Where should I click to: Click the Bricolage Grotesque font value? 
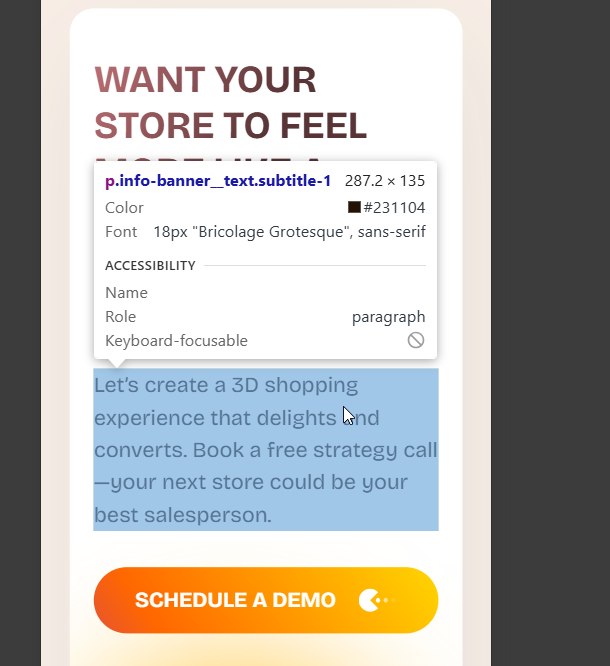tap(289, 232)
